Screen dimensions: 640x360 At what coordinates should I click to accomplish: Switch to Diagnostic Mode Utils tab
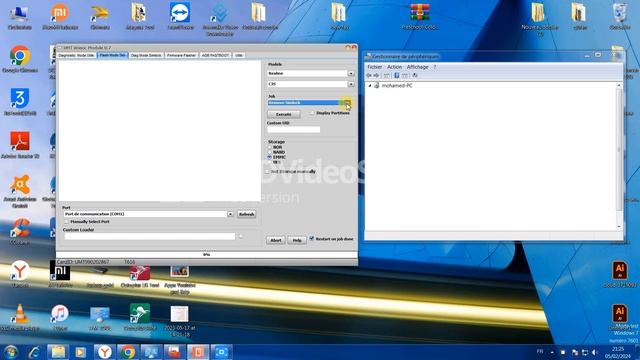click(76, 55)
